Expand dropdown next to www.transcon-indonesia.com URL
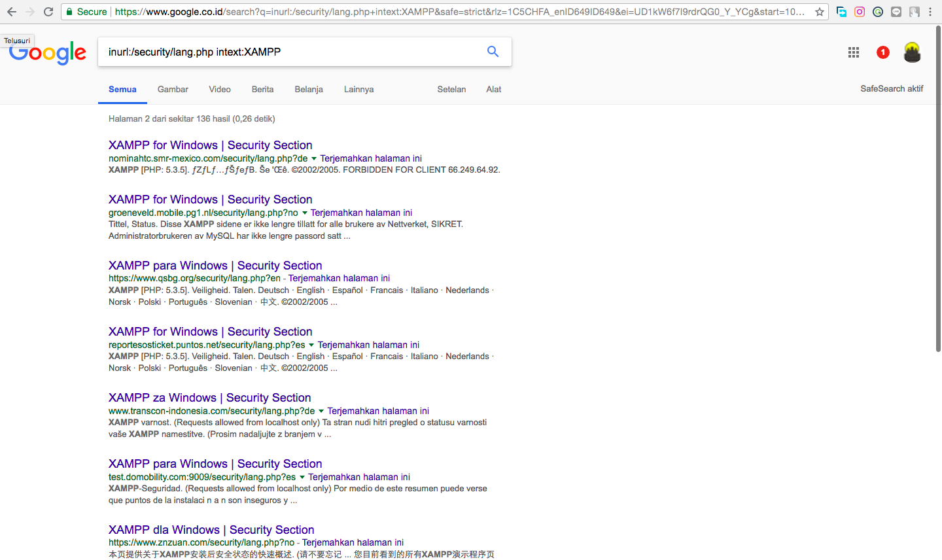Viewport: 942px width, 560px height. tap(321, 411)
